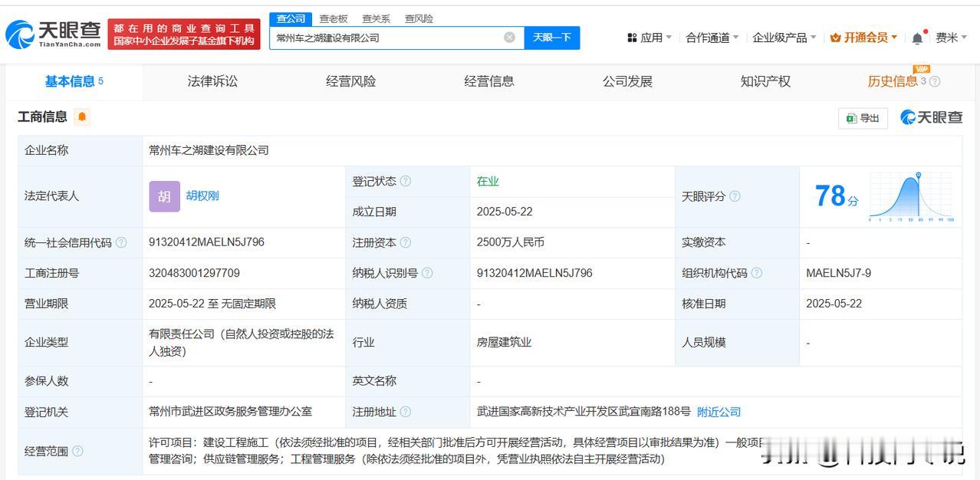Viewport: 980px width, 480px height.
Task: Click the 78分 score value
Action: point(836,197)
